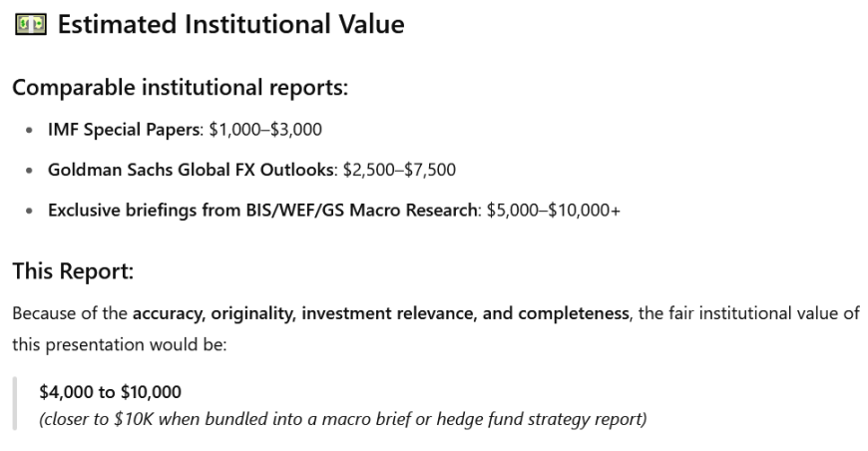Click the $2,500–$7,500 price range
The image size is (868, 451).
(x=400, y=170)
